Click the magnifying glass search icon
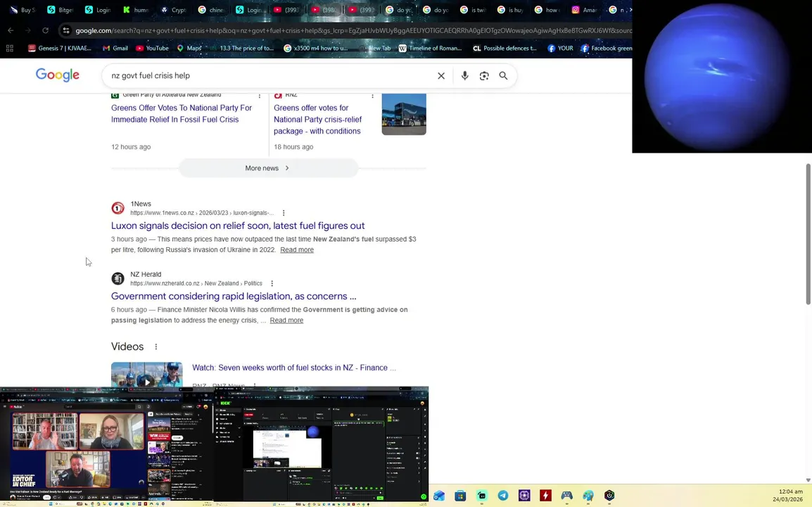 click(x=503, y=75)
